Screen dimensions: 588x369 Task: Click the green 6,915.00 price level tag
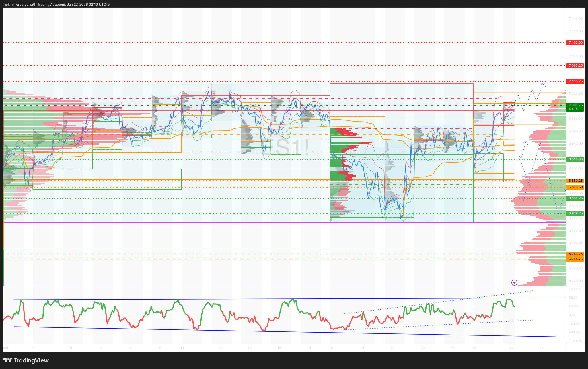pos(575,159)
